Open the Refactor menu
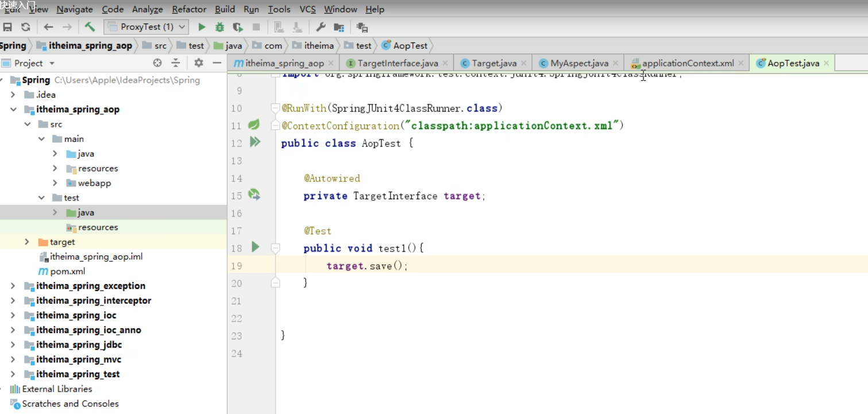 (189, 9)
